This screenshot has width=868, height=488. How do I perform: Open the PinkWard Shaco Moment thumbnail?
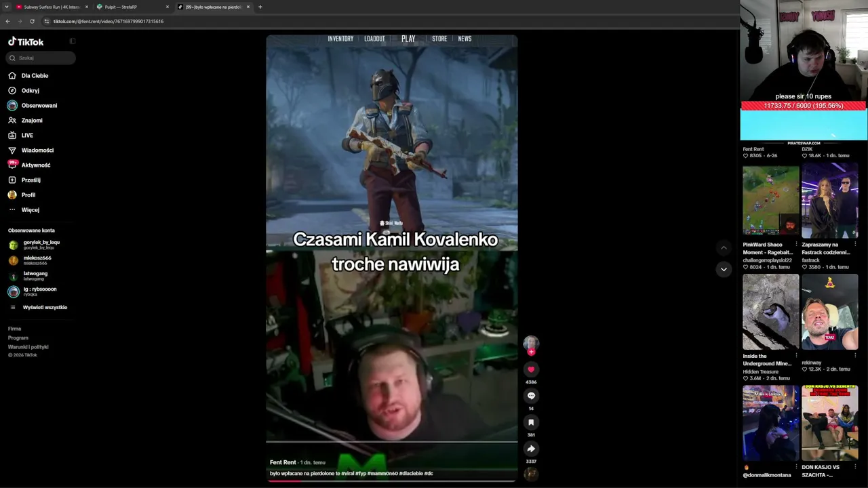coord(771,201)
